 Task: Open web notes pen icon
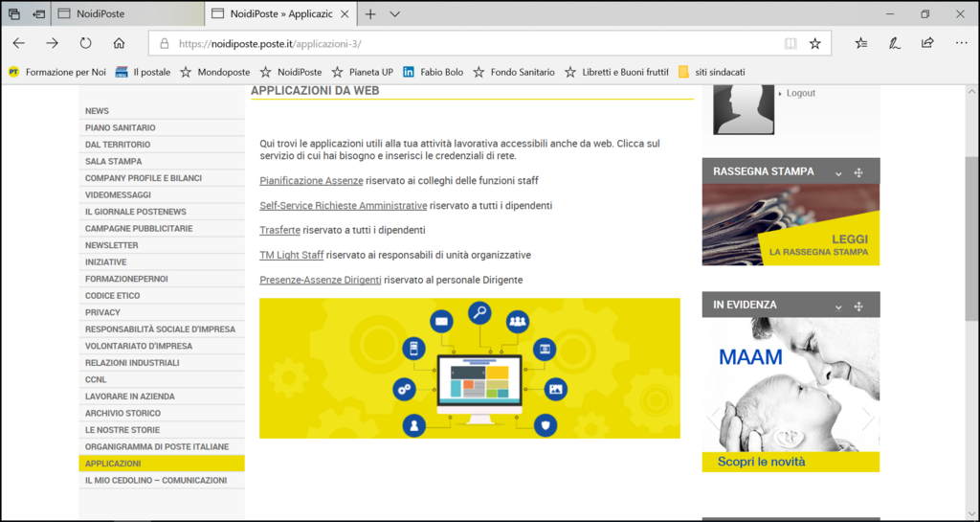895,43
